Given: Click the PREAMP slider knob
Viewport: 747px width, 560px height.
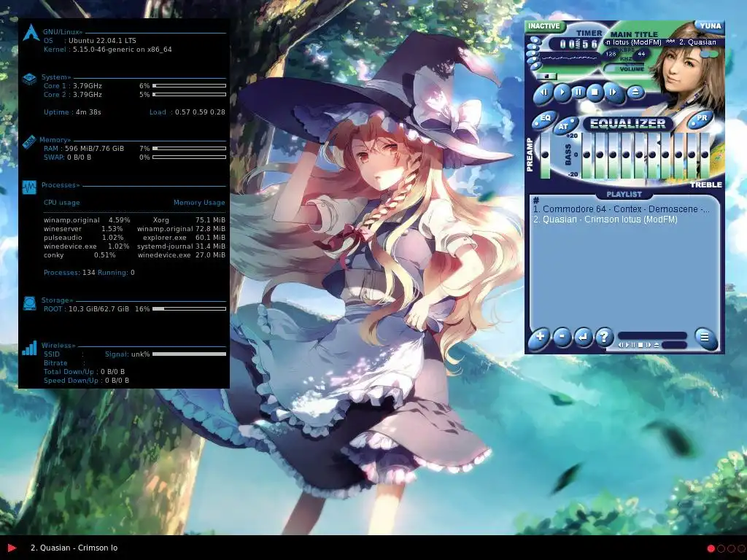Looking at the screenshot, I should [x=545, y=155].
